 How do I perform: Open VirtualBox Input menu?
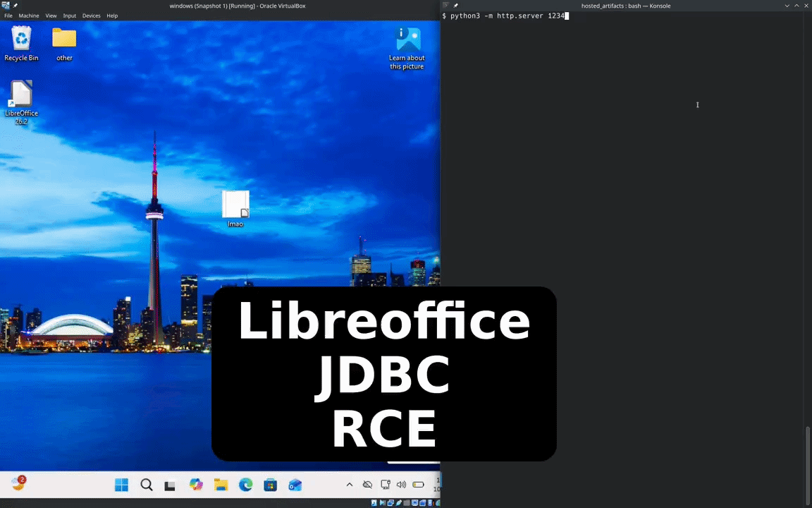click(x=69, y=16)
